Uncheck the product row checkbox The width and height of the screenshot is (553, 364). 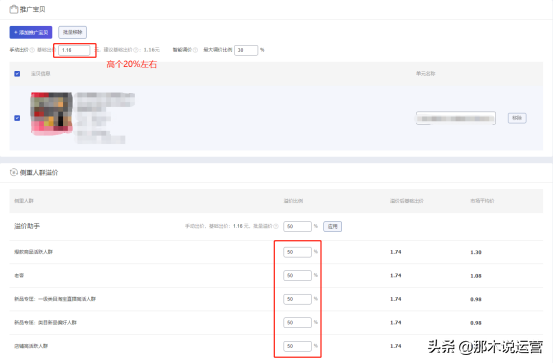click(x=17, y=118)
